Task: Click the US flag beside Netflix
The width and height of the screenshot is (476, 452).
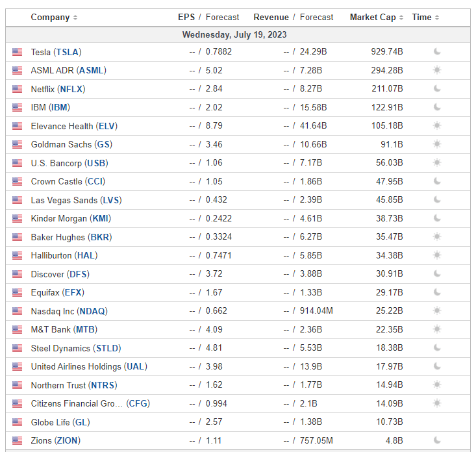Action: pyautogui.click(x=18, y=89)
